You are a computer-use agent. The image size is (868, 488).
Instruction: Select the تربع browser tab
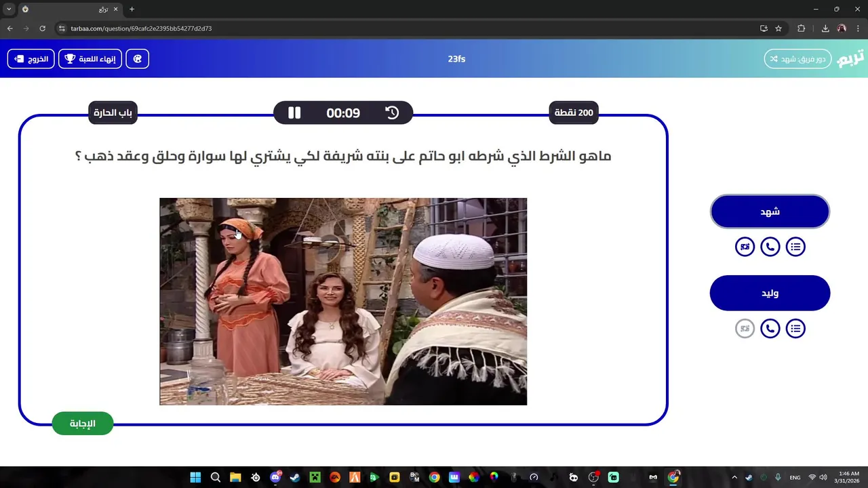coord(70,9)
